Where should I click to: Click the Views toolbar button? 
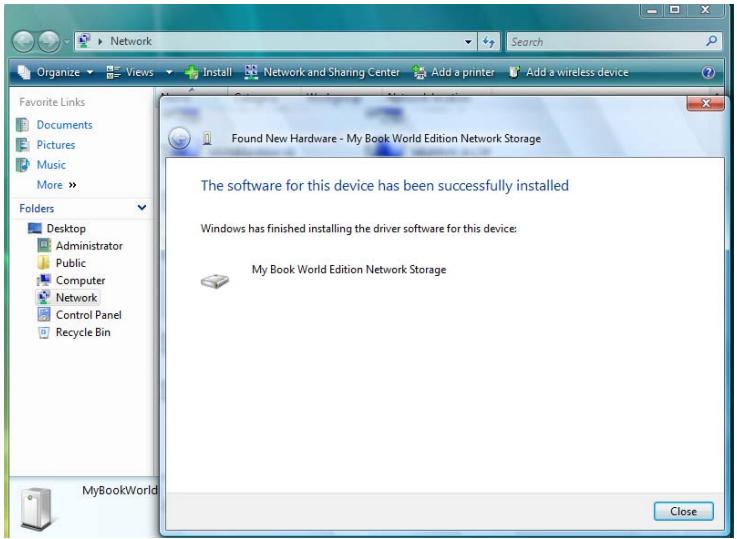point(130,72)
